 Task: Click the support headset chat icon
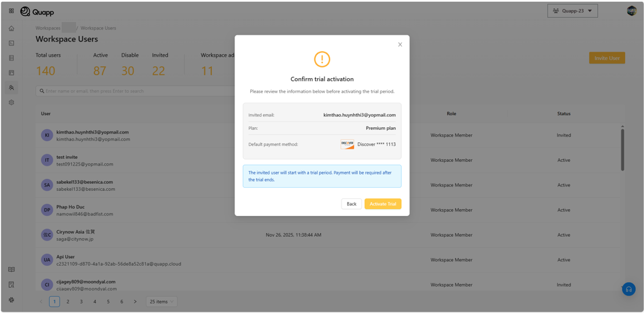[x=628, y=289]
